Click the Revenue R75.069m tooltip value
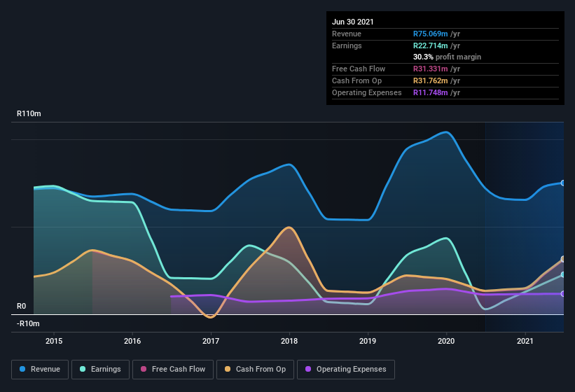 pos(431,34)
